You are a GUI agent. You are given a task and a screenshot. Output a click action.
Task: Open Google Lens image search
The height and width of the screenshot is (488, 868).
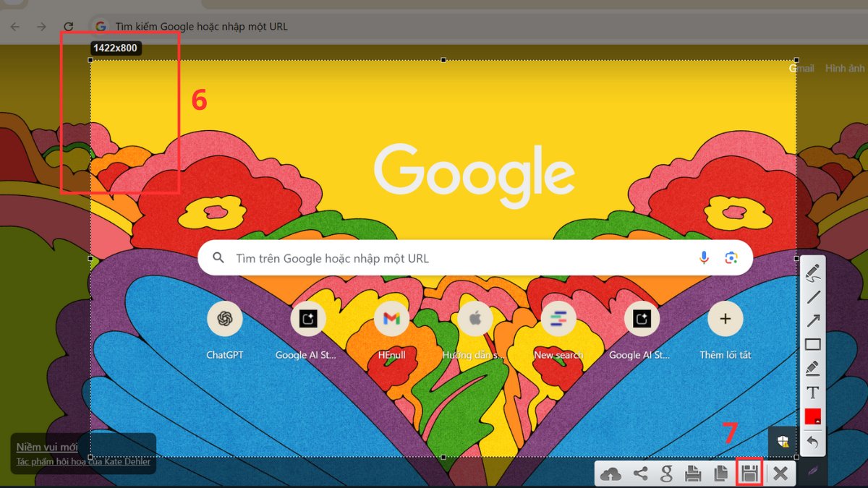click(731, 258)
